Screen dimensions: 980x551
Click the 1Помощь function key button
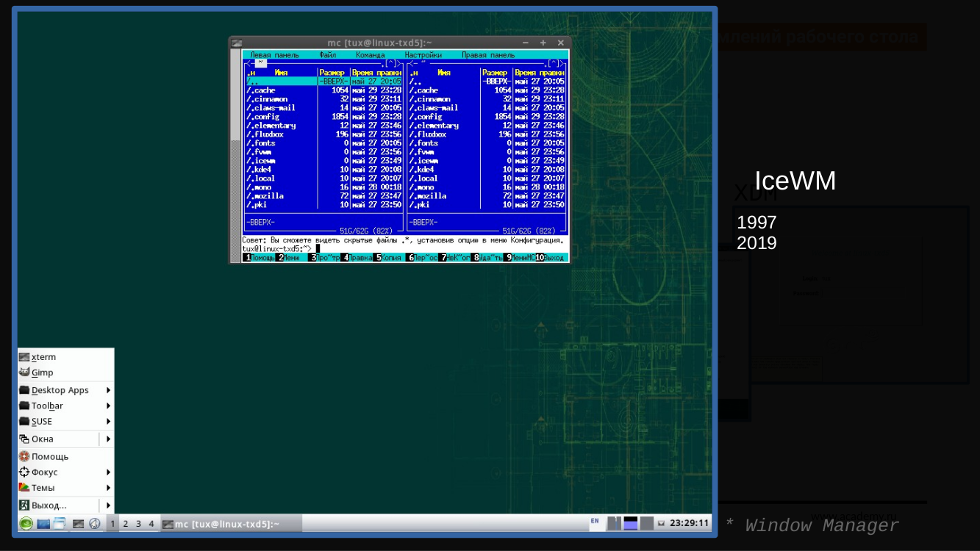(x=259, y=258)
